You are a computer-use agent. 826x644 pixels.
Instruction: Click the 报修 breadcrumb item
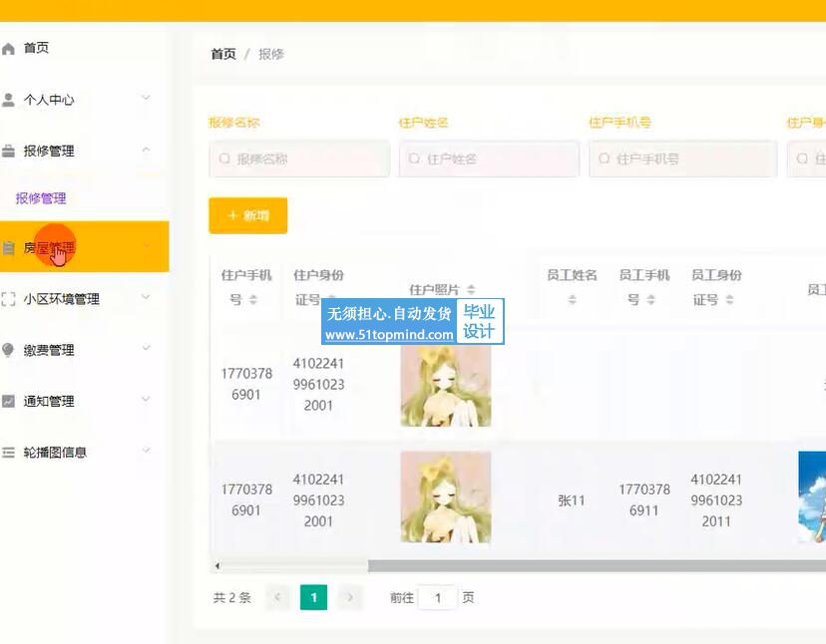point(271,54)
